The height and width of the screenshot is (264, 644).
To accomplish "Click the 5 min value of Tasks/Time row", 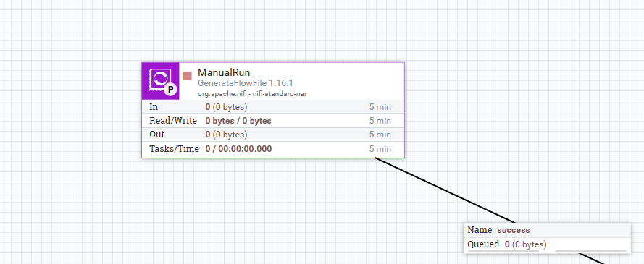I will [x=380, y=149].
